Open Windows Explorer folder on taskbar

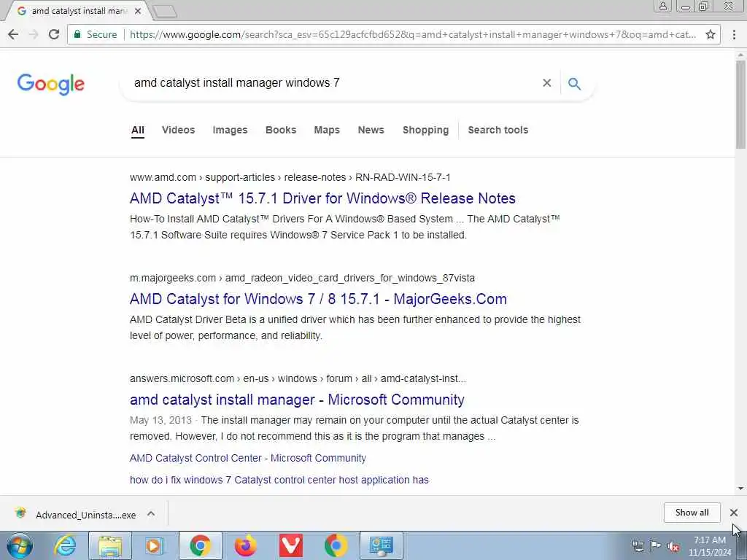coord(110,545)
